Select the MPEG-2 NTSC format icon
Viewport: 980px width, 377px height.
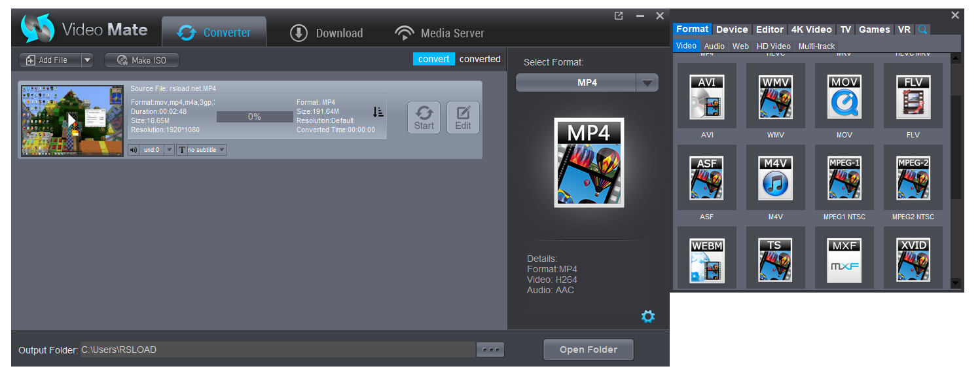point(913,179)
